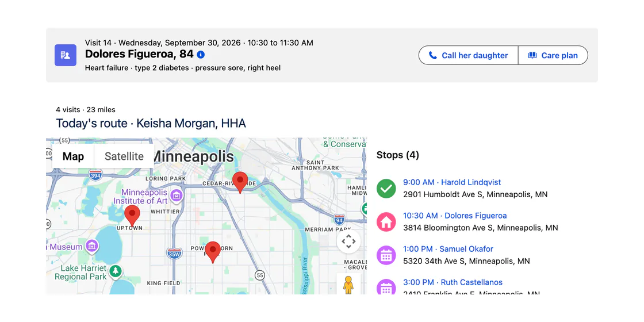Click address 3814 Bloomington Ave S, Minneapolis
The height and width of the screenshot is (322, 644).
pyautogui.click(x=481, y=228)
